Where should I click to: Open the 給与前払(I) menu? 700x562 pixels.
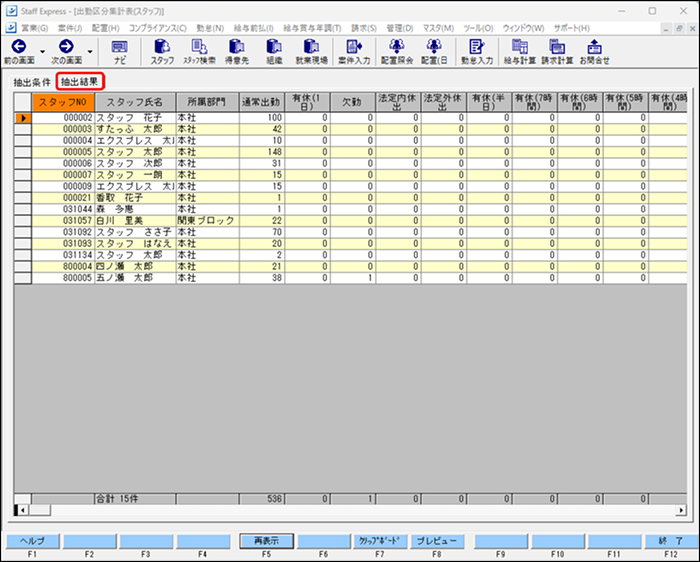coord(254,28)
